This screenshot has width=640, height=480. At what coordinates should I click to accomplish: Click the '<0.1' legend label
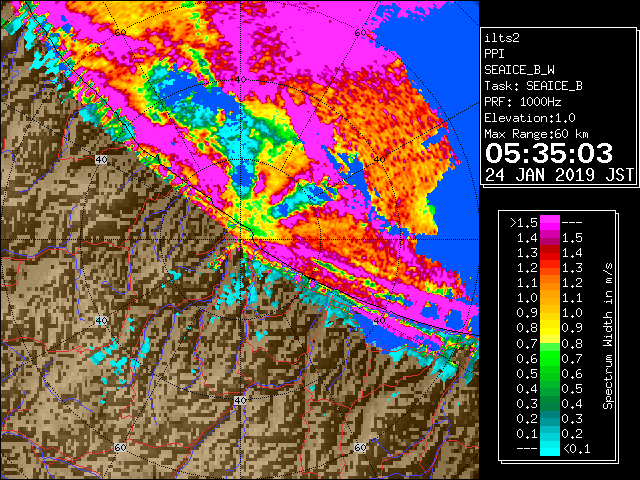pyautogui.click(x=576, y=449)
